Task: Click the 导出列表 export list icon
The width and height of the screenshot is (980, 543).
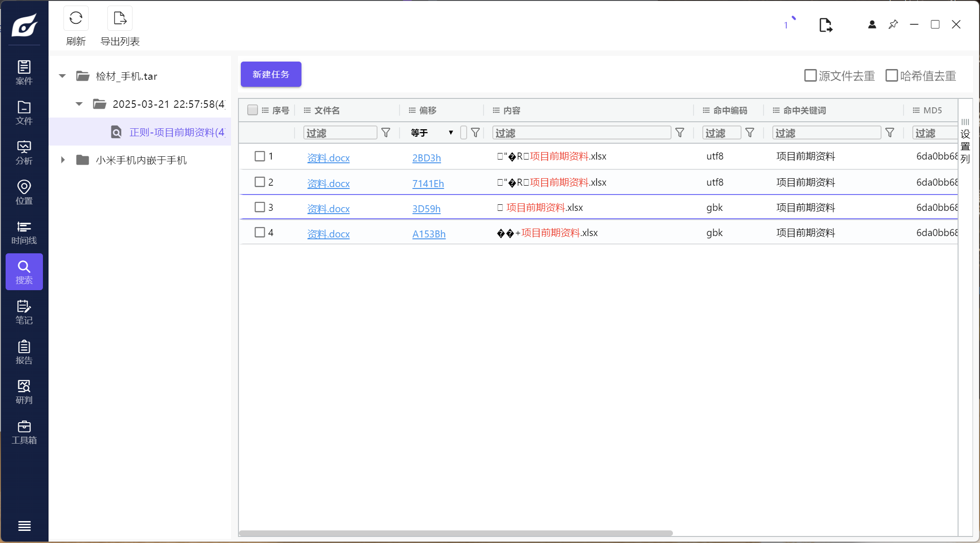Action: click(x=120, y=19)
